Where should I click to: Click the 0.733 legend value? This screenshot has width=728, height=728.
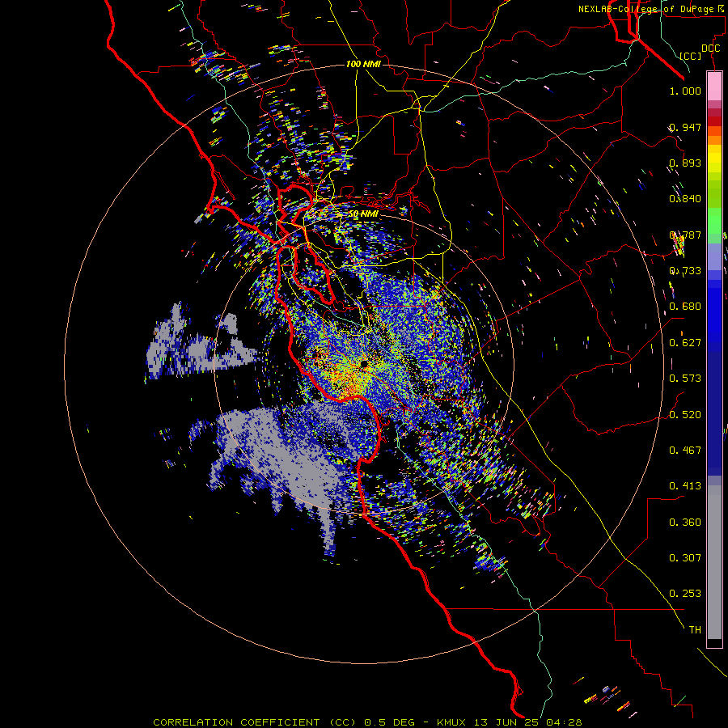click(x=685, y=271)
